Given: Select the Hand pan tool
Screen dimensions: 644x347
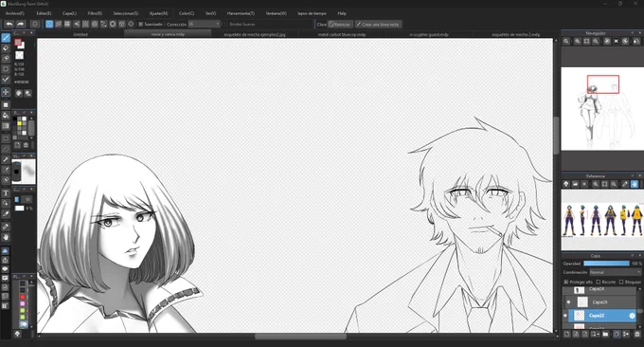Looking at the screenshot, I should pos(6,237).
